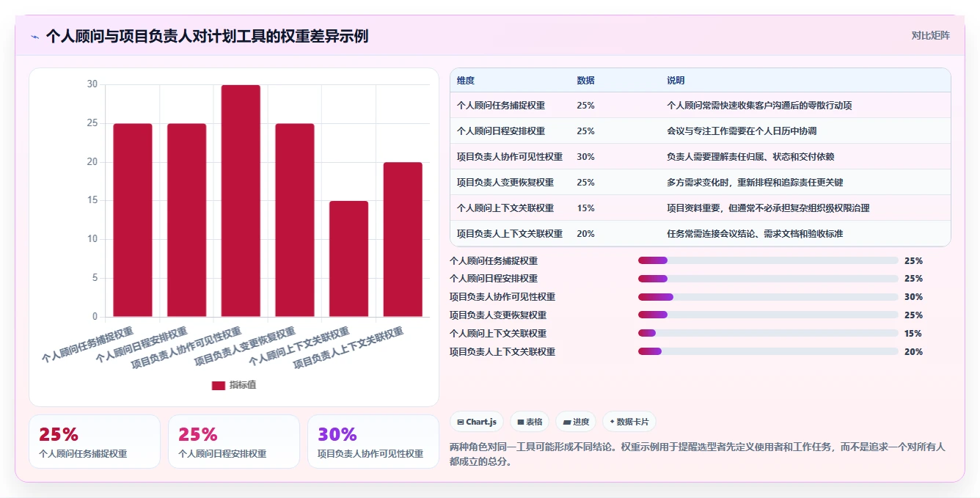Screen dimensions: 980x498
Task: Click the 项目负责人变更恢复权重 progress bar
Action: point(768,315)
